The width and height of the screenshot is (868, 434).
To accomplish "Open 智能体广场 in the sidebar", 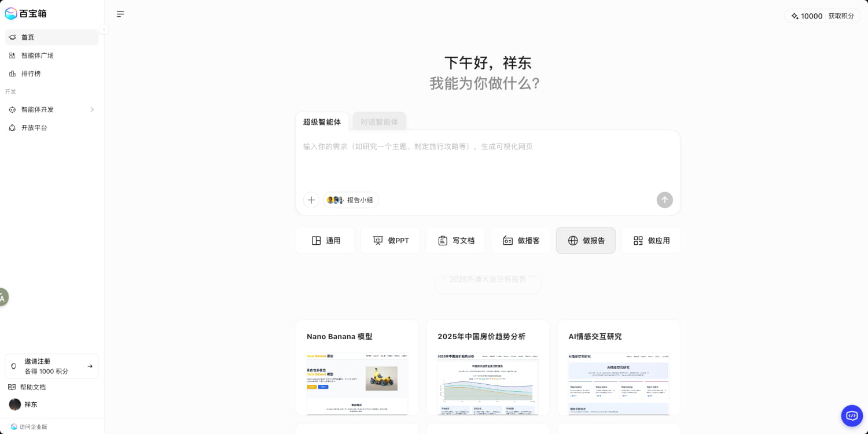I will click(x=52, y=56).
